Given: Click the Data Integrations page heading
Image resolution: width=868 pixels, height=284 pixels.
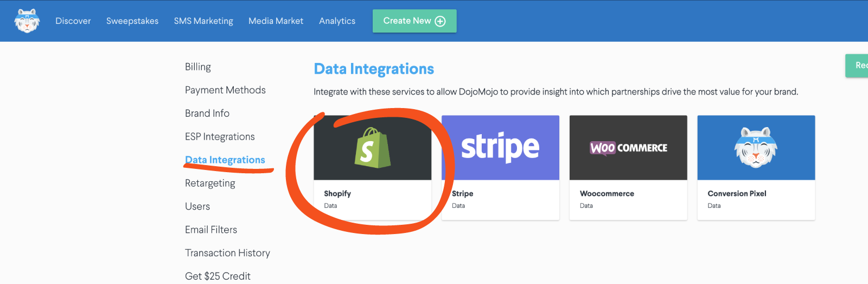Looking at the screenshot, I should coord(374,69).
